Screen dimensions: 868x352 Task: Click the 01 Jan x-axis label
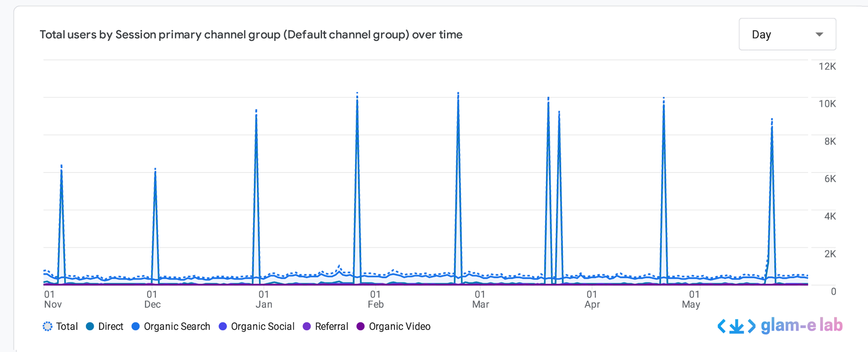(x=264, y=299)
